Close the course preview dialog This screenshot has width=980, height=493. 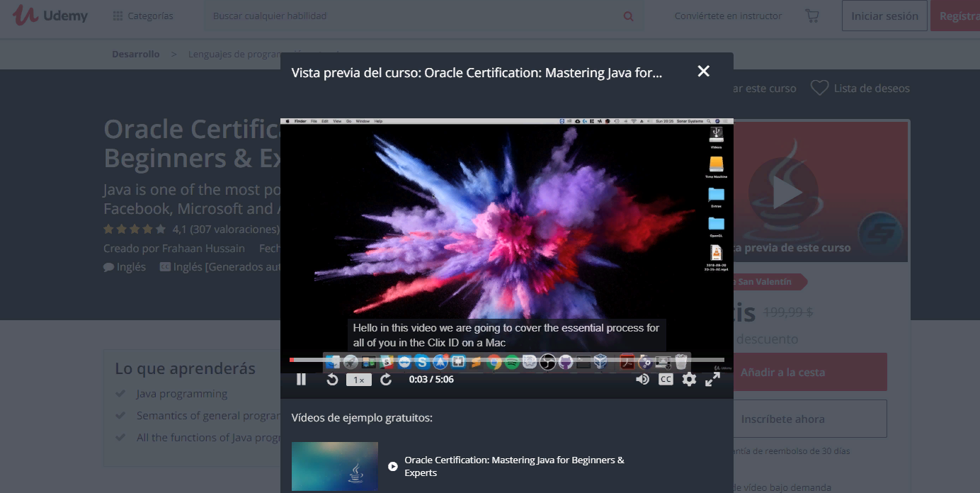pos(703,71)
